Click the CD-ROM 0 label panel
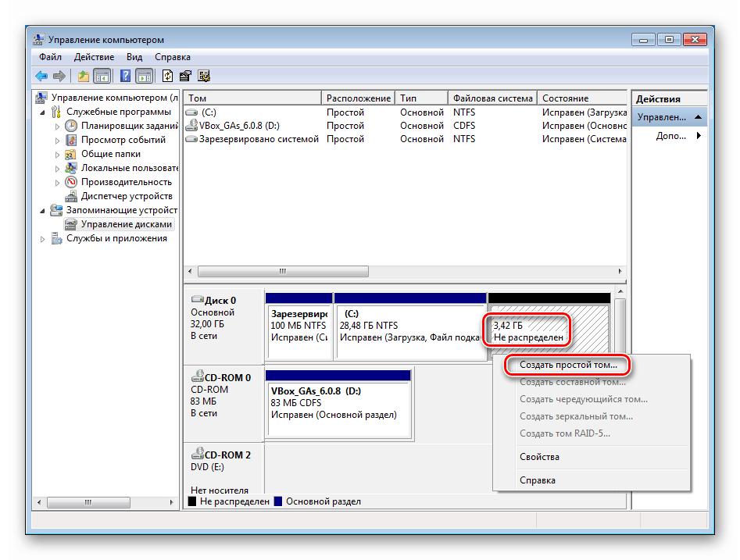 pyautogui.click(x=223, y=403)
